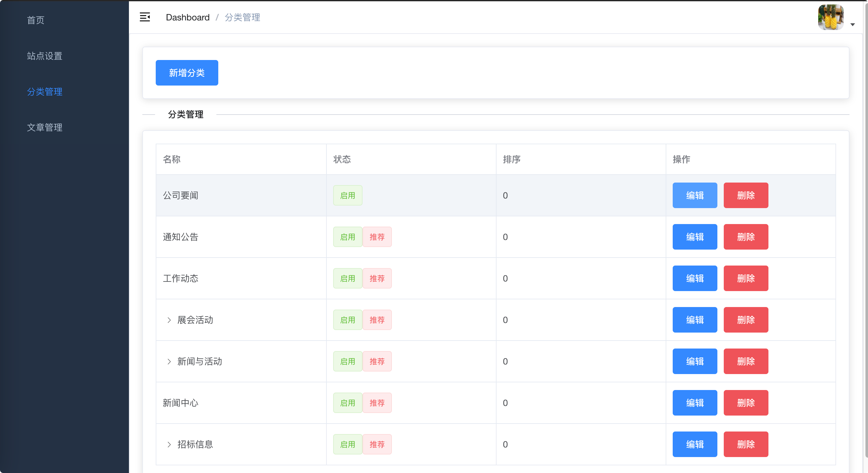868x473 pixels.
Task: Edit the 工作动态 category
Action: [x=694, y=278]
